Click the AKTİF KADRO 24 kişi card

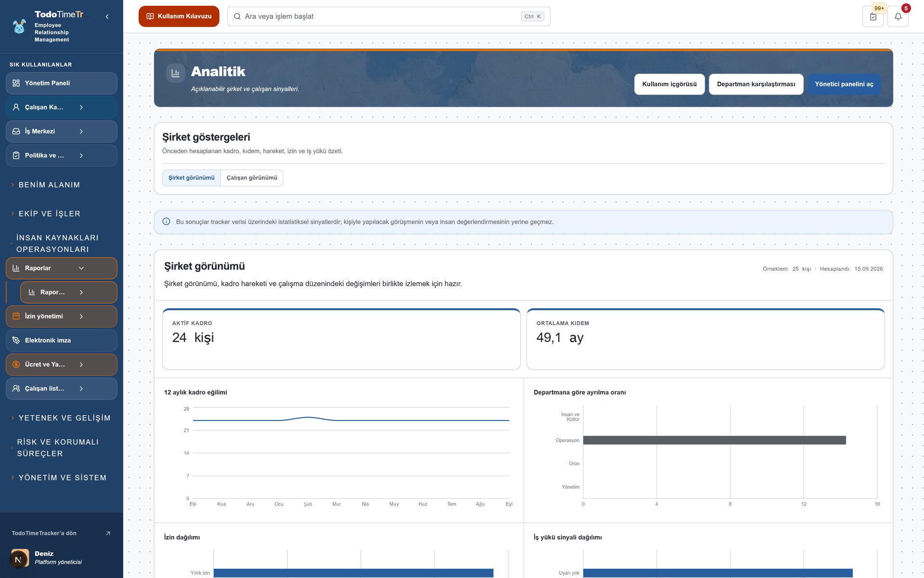click(341, 339)
